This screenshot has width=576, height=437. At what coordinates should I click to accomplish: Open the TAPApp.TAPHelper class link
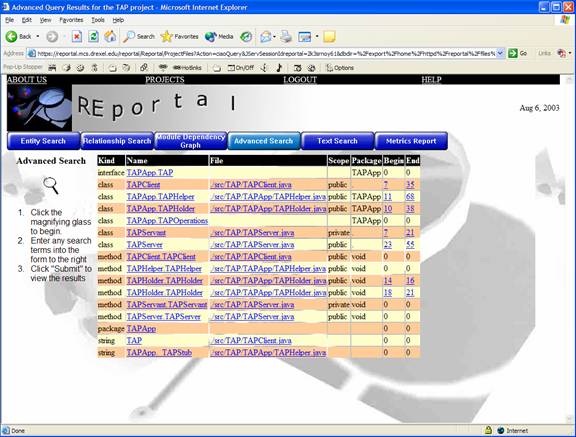(161, 197)
